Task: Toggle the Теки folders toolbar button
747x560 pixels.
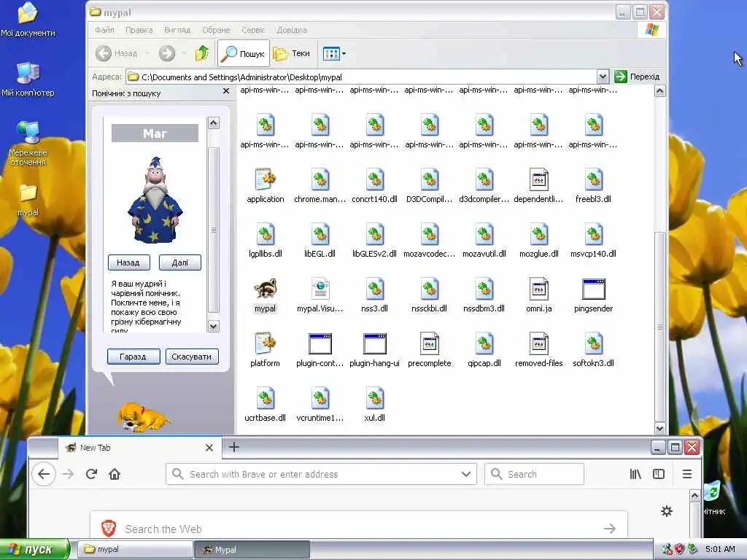Action: [x=292, y=53]
